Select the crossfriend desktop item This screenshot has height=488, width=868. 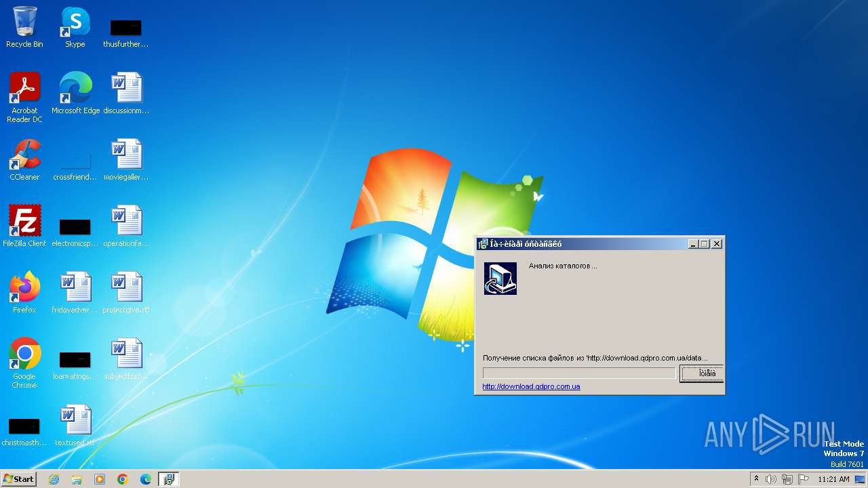(x=75, y=165)
